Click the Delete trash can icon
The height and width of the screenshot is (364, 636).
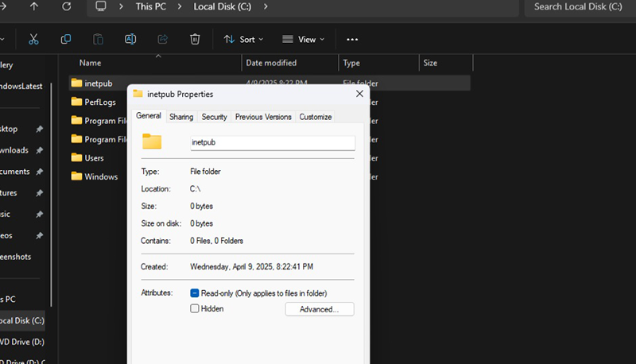195,39
